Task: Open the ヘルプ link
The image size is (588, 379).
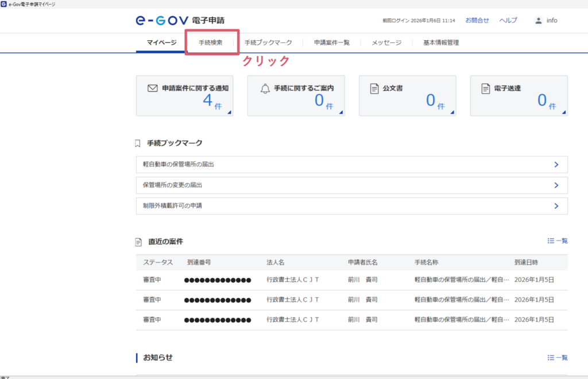Action: click(508, 20)
